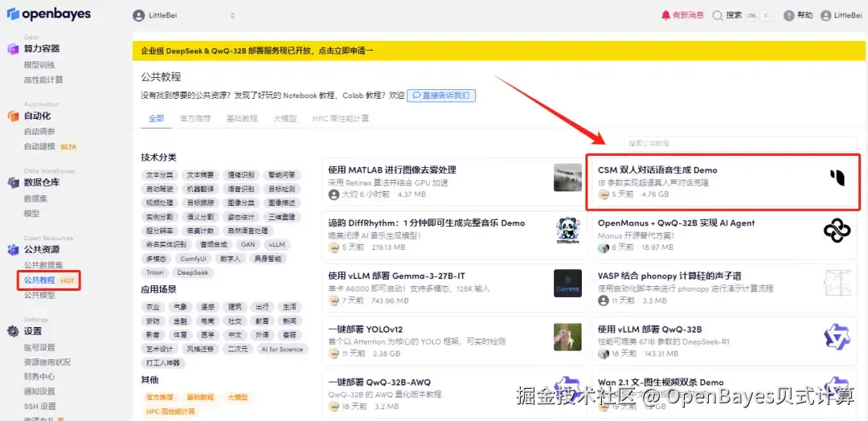The image size is (868, 421).
Task: Filter by the AI for Science tag
Action: (282, 349)
